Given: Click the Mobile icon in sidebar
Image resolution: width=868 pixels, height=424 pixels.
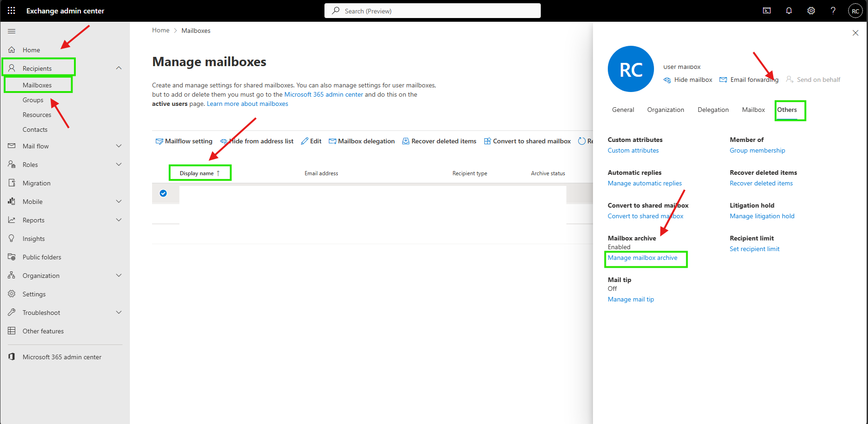Looking at the screenshot, I should click(12, 202).
